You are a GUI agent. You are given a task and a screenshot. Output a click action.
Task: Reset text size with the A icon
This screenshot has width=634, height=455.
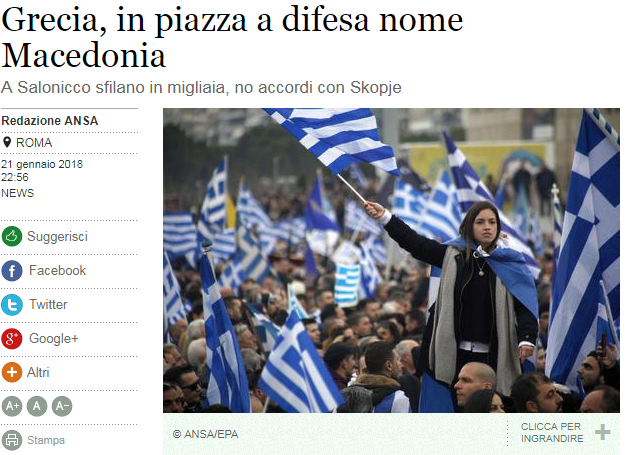pos(37,406)
